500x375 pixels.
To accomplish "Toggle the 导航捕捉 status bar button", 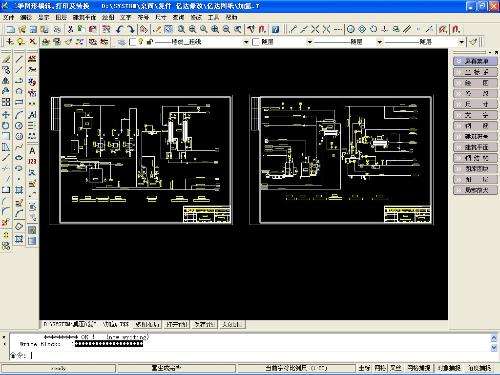I will point(419,368).
